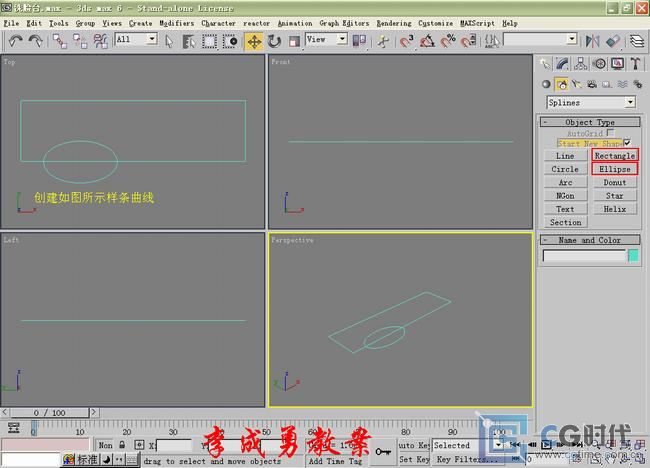The width and height of the screenshot is (650, 468).
Task: Click the Redo arrow icon
Action: [x=36, y=41]
